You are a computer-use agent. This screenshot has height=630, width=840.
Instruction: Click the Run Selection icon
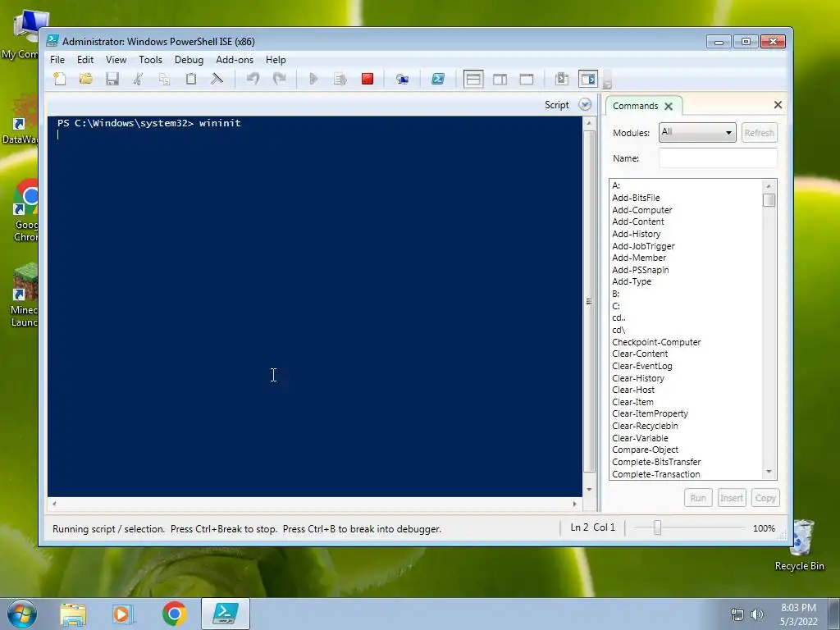click(340, 80)
